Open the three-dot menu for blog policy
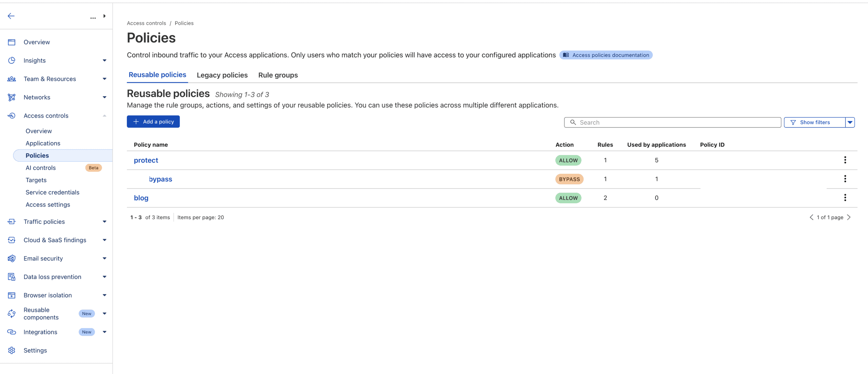 point(845,198)
